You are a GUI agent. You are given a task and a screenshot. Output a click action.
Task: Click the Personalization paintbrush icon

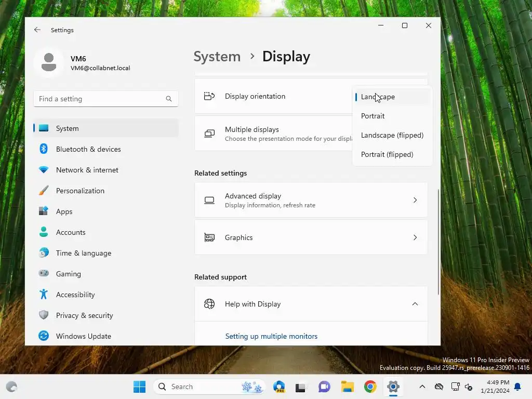pos(44,190)
